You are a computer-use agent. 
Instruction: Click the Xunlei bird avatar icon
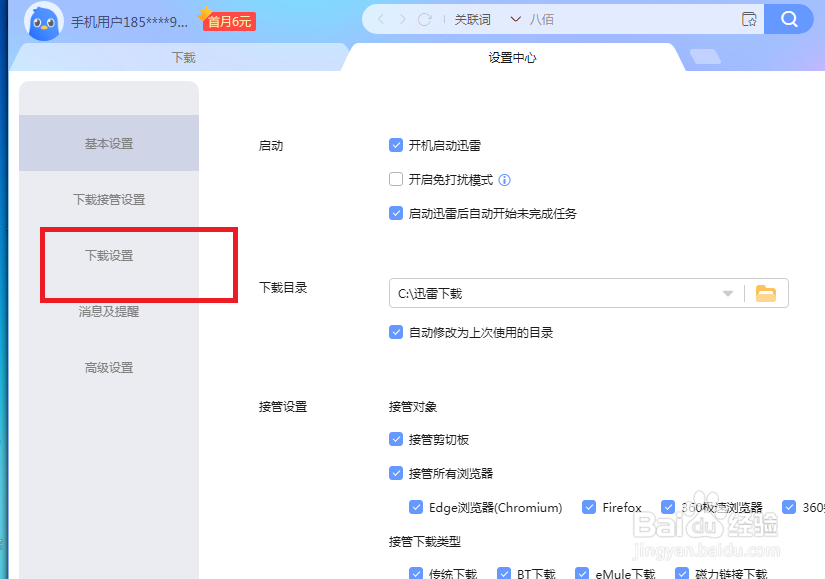(x=43, y=22)
